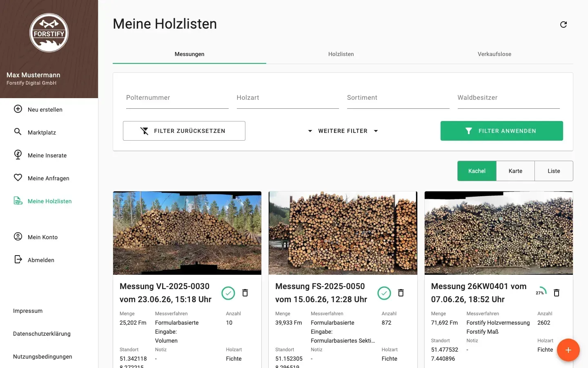Delete Messung 26KW0401 with its trash icon
Image resolution: width=588 pixels, height=368 pixels.
556,293
